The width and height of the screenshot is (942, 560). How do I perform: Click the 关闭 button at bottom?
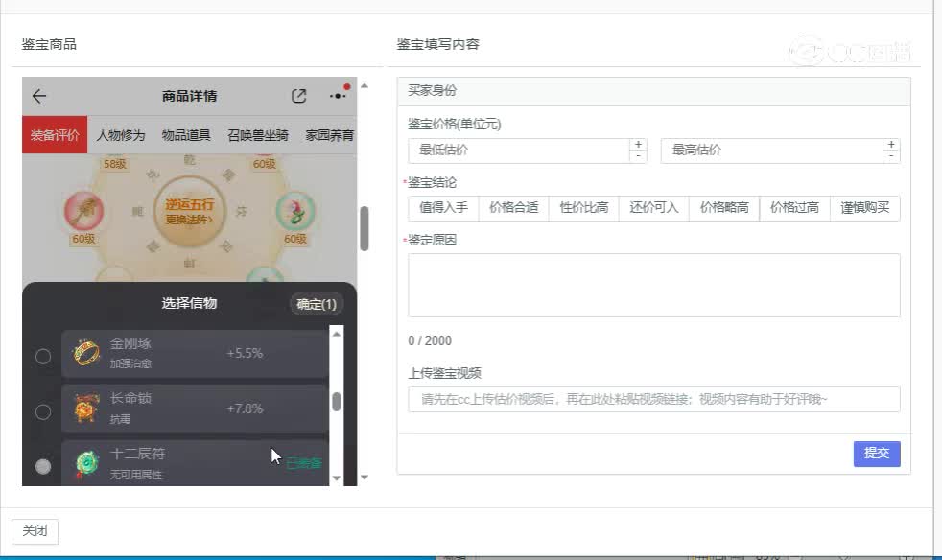(x=35, y=530)
